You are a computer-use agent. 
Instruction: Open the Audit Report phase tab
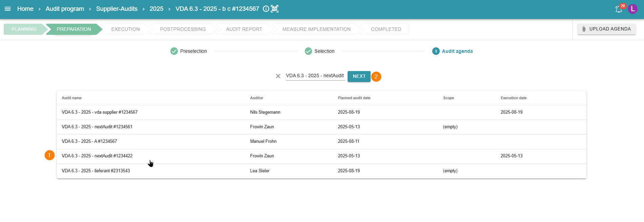click(x=244, y=29)
